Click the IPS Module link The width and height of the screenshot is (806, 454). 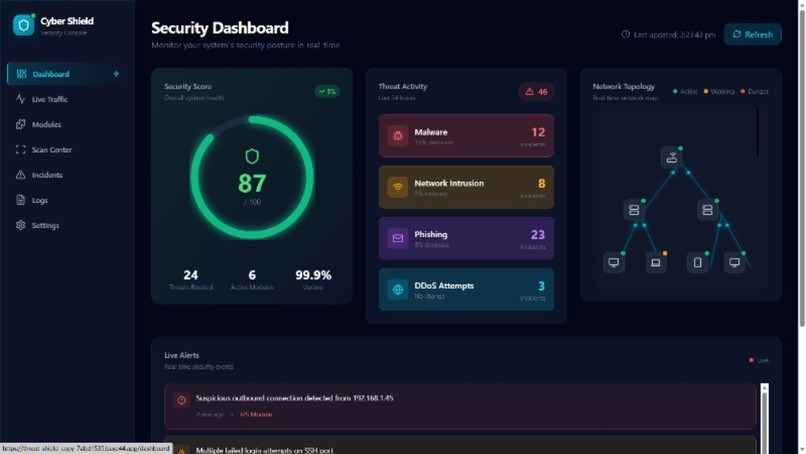coord(256,414)
